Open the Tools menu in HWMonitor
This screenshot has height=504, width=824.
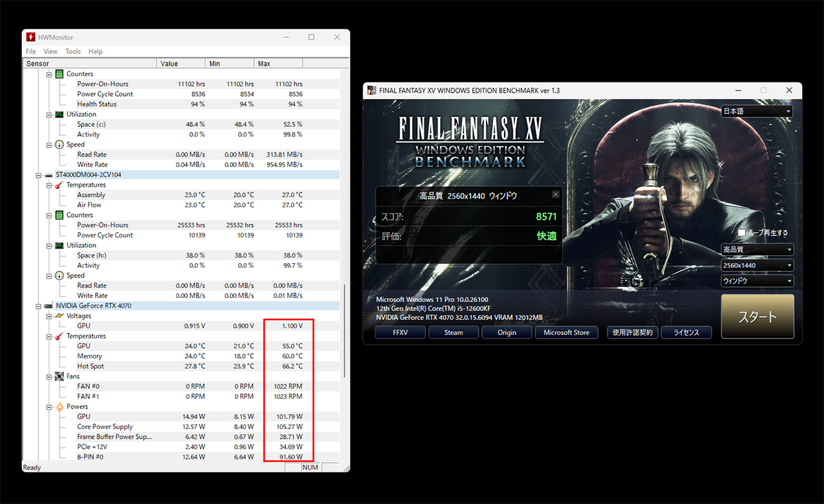73,51
